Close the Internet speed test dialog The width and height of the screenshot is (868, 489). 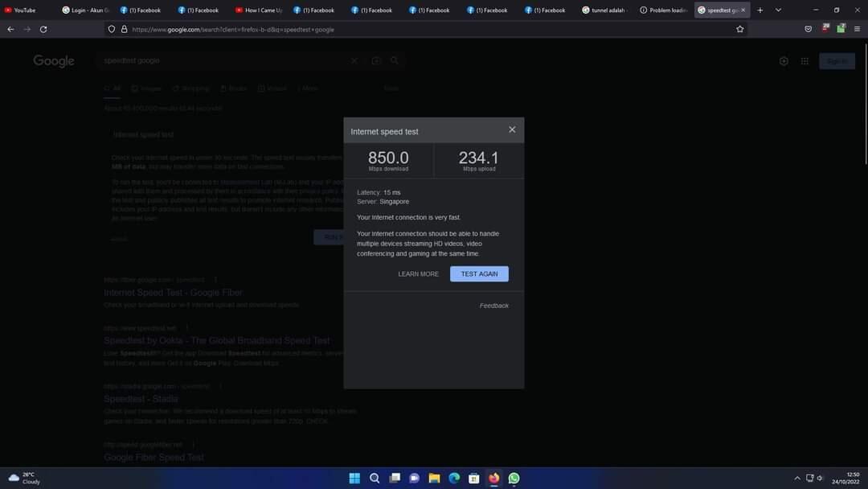point(512,129)
